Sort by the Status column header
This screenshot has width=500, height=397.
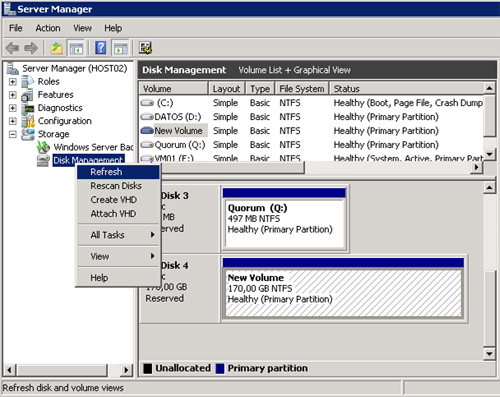(406, 89)
